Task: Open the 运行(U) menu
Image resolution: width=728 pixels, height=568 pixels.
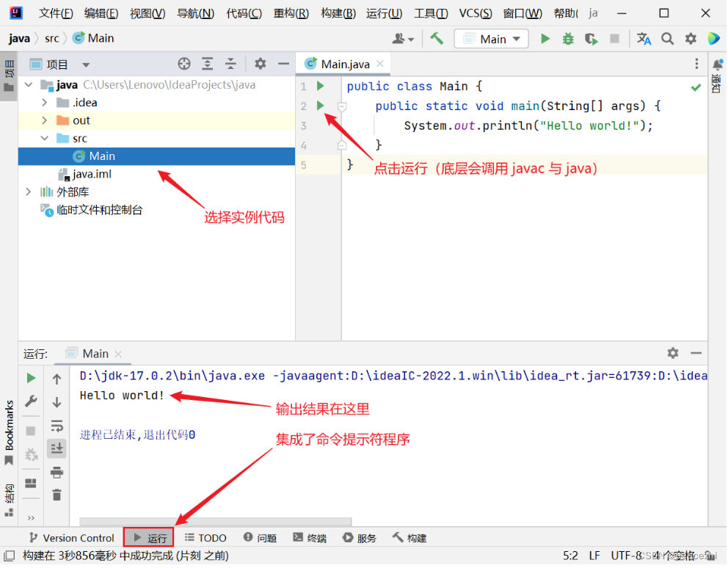Action: click(384, 13)
